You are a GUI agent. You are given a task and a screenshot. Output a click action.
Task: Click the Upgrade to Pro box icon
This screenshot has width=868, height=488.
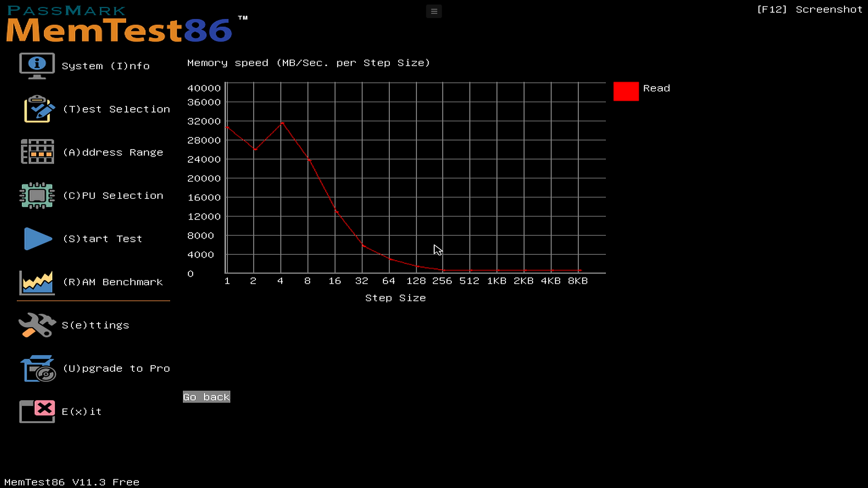[38, 368]
